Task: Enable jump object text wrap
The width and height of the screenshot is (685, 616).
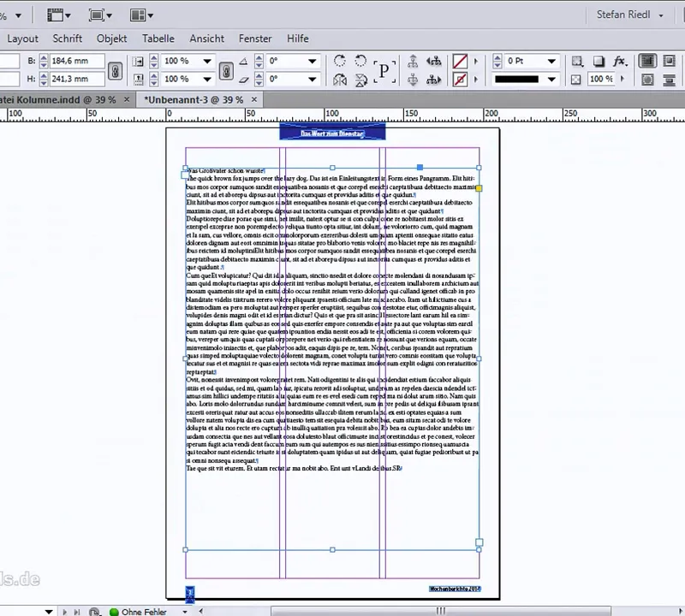Action: [669, 80]
